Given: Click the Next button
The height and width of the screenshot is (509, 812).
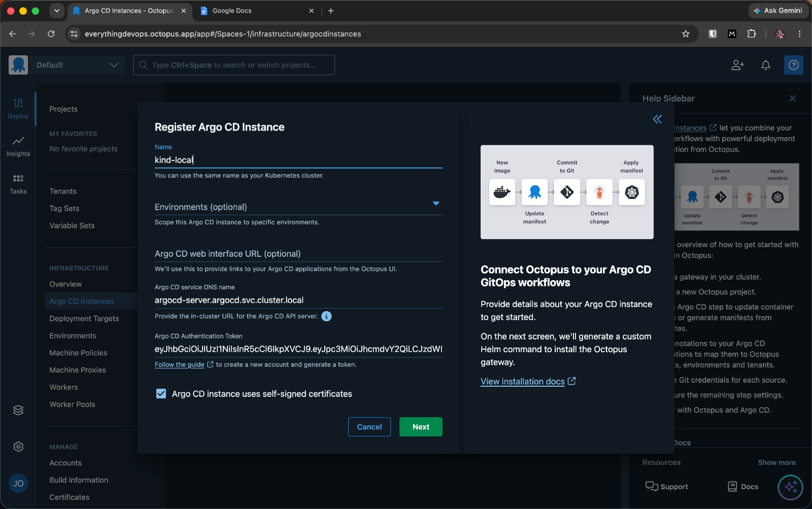Looking at the screenshot, I should [x=421, y=427].
